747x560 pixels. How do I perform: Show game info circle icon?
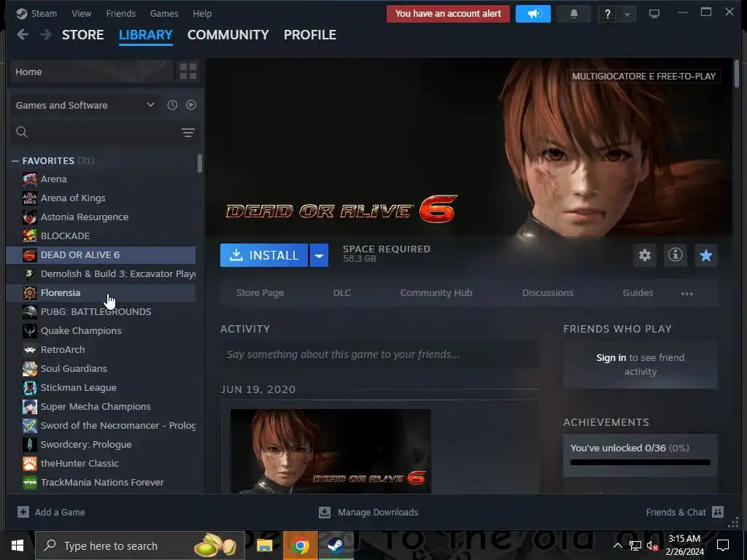click(x=675, y=255)
